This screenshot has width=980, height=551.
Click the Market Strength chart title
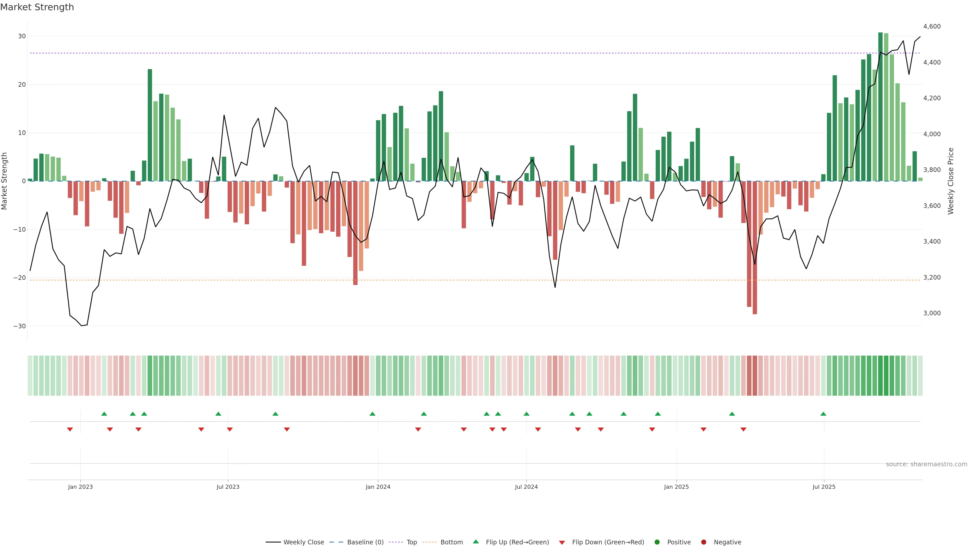37,7
